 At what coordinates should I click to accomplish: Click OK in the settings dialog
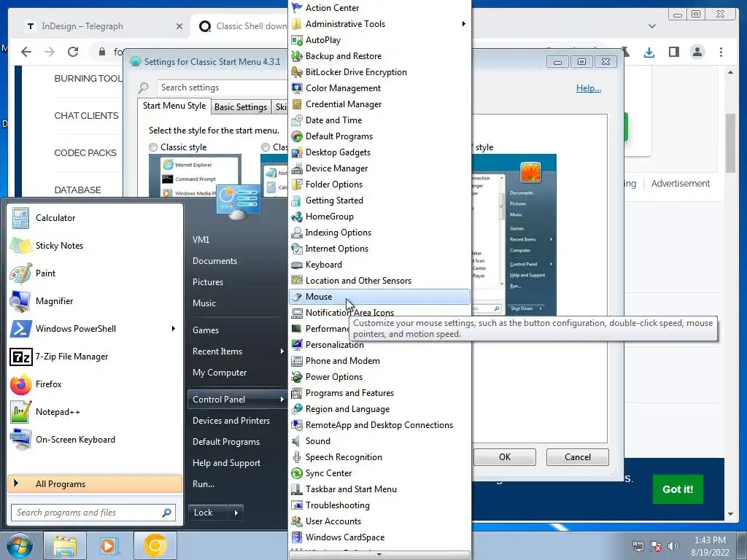[x=505, y=457]
